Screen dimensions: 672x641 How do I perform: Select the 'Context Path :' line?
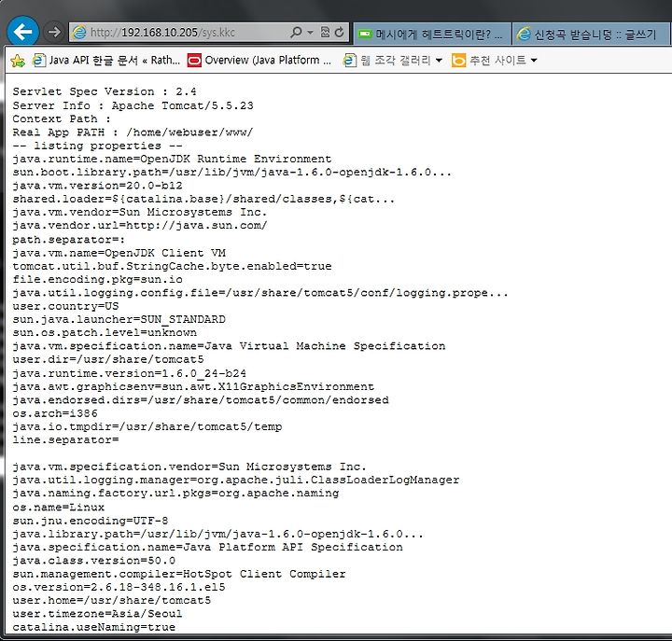[x=62, y=118]
